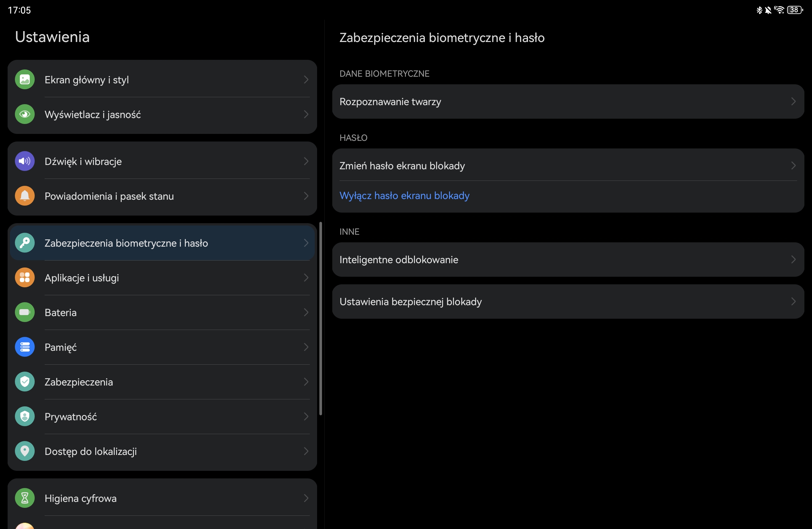Tap the 17:05 clock in status bar
812x529 pixels.
point(20,10)
